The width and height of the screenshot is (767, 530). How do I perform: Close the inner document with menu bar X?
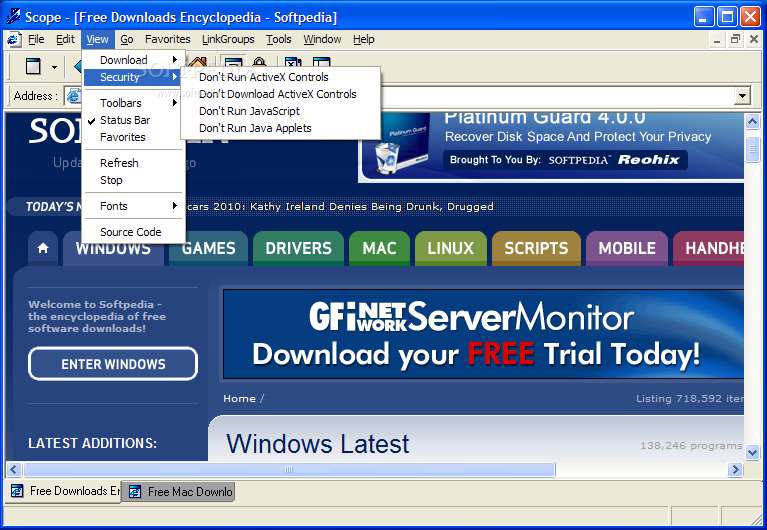[x=754, y=40]
